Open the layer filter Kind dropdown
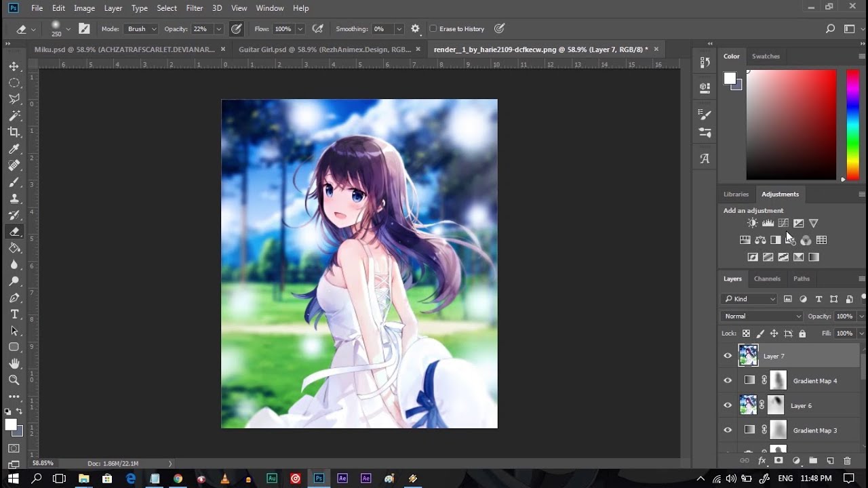 pos(750,299)
